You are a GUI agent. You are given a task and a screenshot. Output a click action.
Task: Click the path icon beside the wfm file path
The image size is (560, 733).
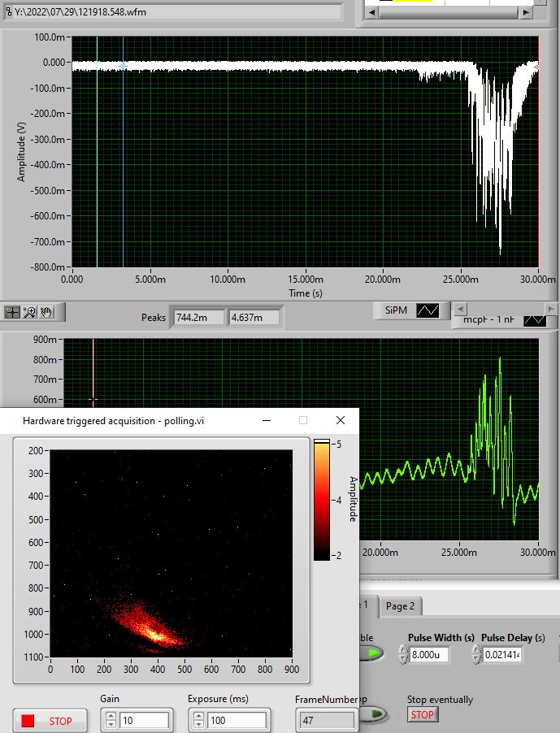(8, 11)
